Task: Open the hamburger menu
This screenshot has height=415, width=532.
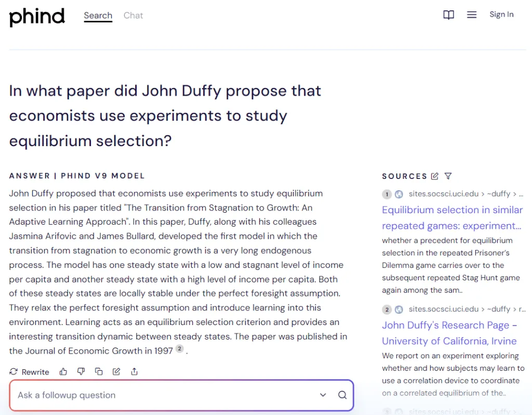Action: click(x=472, y=15)
